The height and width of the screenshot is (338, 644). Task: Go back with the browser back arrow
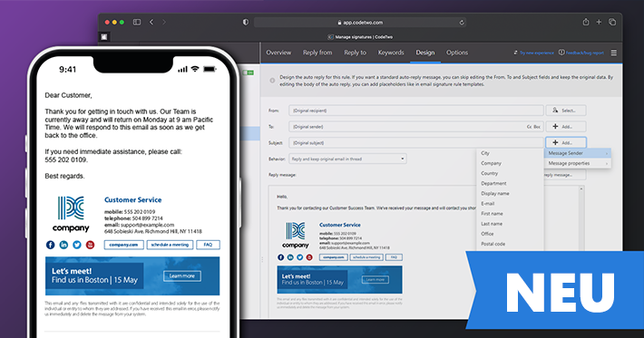point(151,22)
